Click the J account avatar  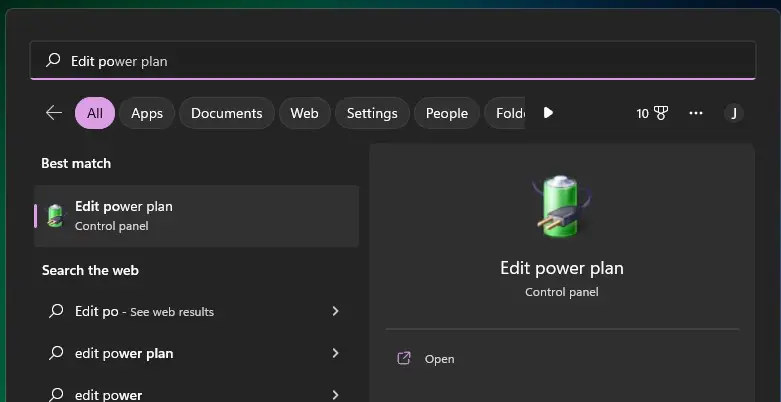pos(734,113)
